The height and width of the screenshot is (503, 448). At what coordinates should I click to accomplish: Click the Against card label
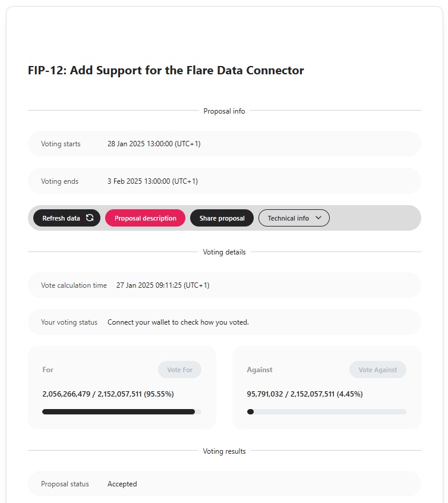[260, 370]
